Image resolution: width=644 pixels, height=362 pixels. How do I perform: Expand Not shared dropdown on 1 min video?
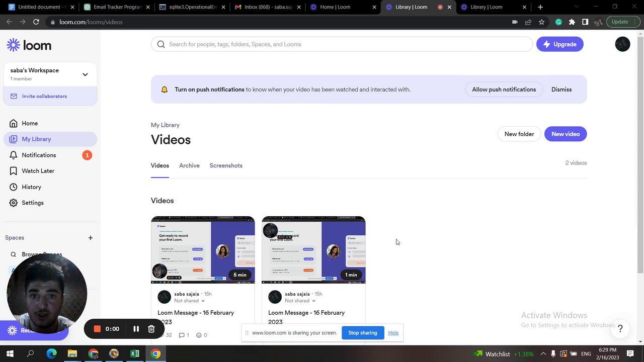pyautogui.click(x=300, y=301)
